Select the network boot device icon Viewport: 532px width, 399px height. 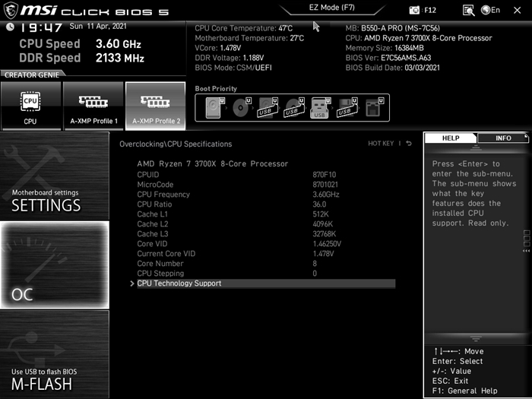point(374,108)
